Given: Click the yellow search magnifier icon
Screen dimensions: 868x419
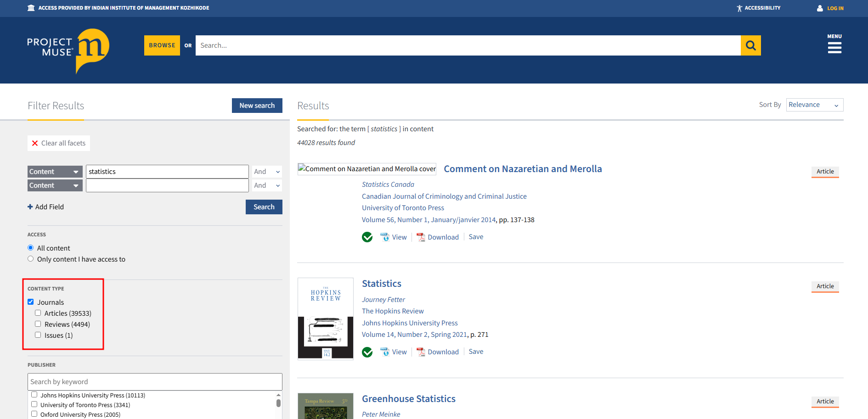Looking at the screenshot, I should [750, 45].
